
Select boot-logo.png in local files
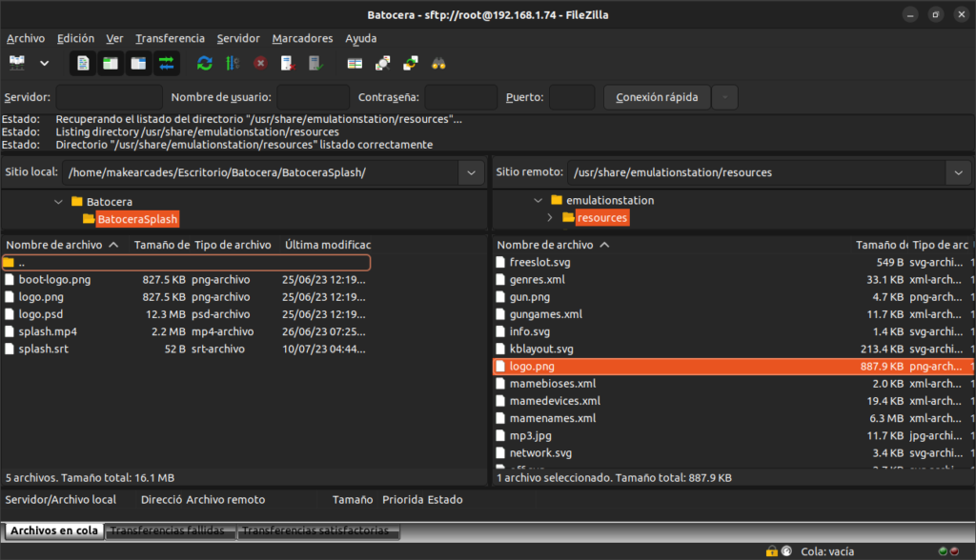tap(54, 280)
